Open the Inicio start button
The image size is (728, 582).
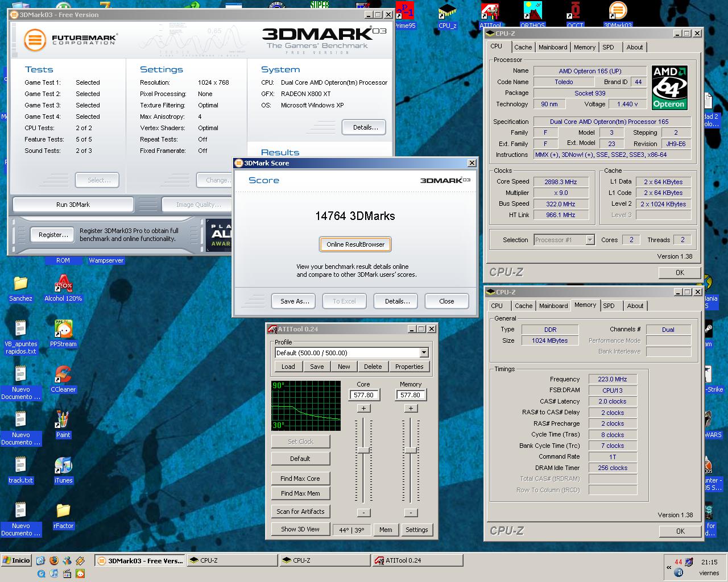coord(16,560)
